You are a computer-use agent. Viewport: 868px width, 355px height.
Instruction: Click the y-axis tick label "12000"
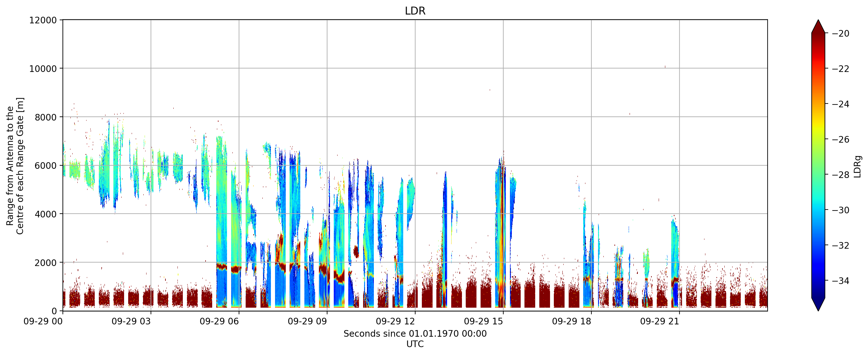click(x=43, y=20)
